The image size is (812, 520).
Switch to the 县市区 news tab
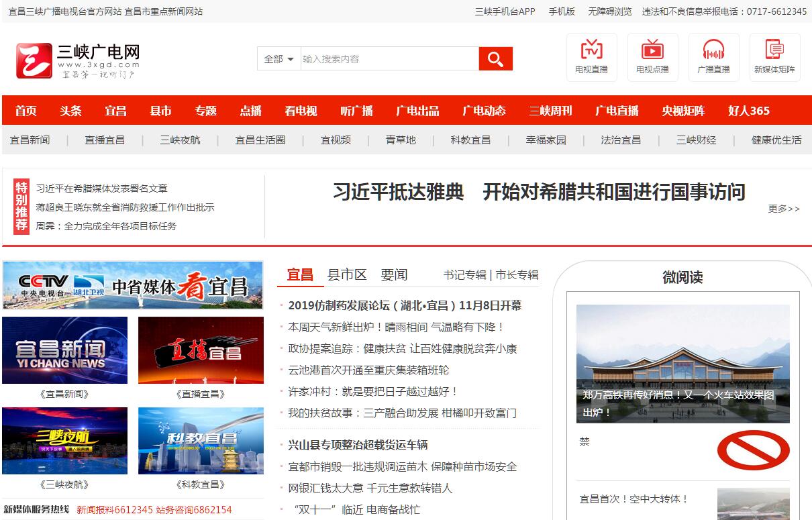347,274
